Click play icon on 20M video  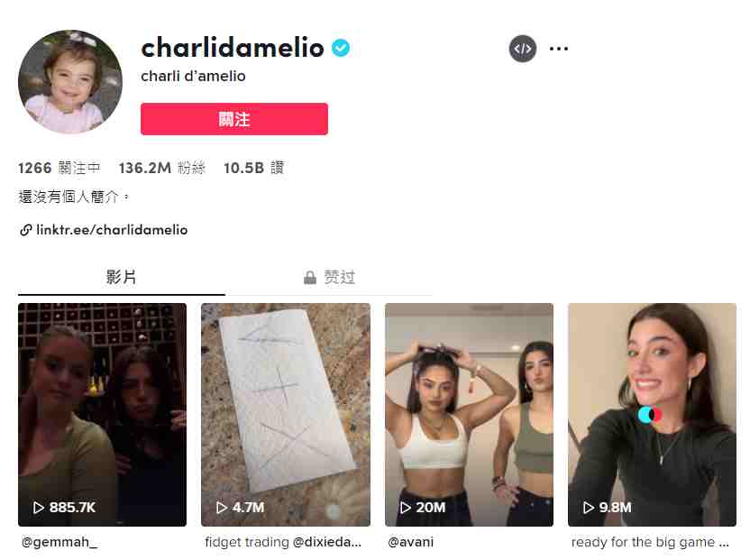(405, 508)
